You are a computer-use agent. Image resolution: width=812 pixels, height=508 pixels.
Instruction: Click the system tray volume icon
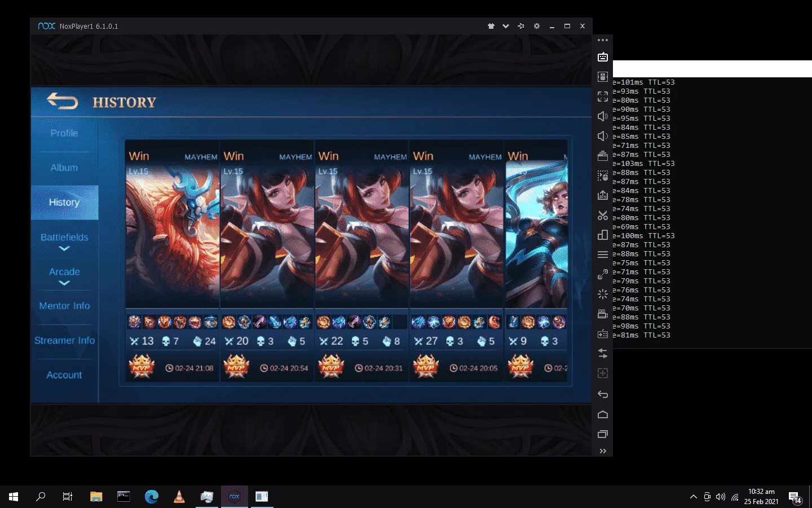721,497
